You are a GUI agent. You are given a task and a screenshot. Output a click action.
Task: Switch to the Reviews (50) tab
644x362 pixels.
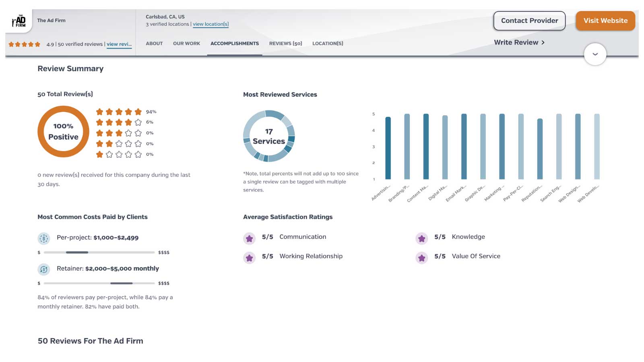pyautogui.click(x=285, y=43)
